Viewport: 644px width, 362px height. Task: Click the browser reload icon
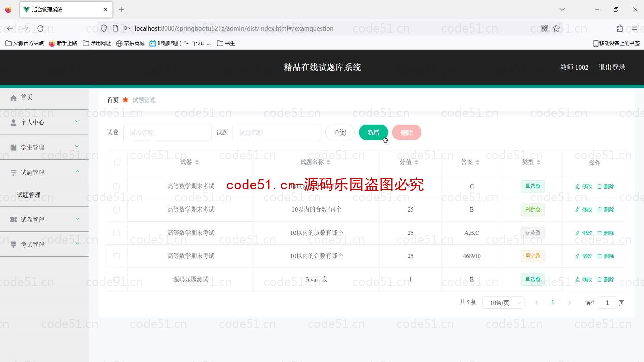click(41, 28)
